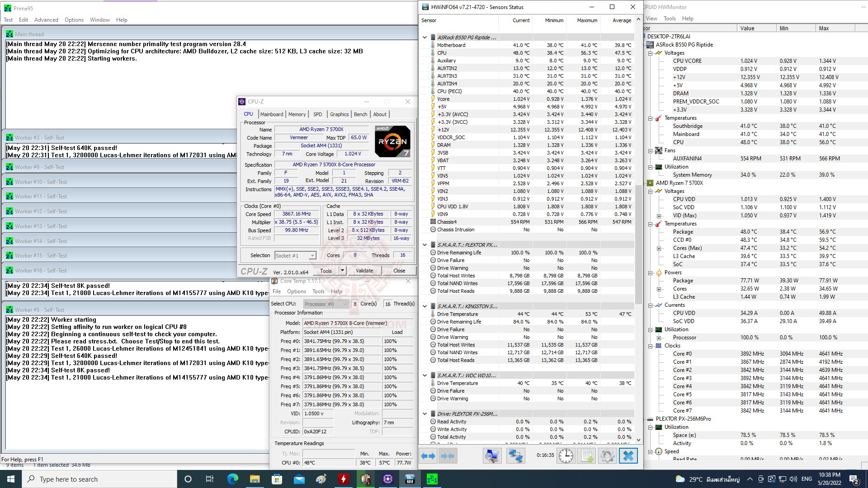The image size is (868, 488).
Task: Open Microsoft Store from the taskbar
Action: [277, 479]
